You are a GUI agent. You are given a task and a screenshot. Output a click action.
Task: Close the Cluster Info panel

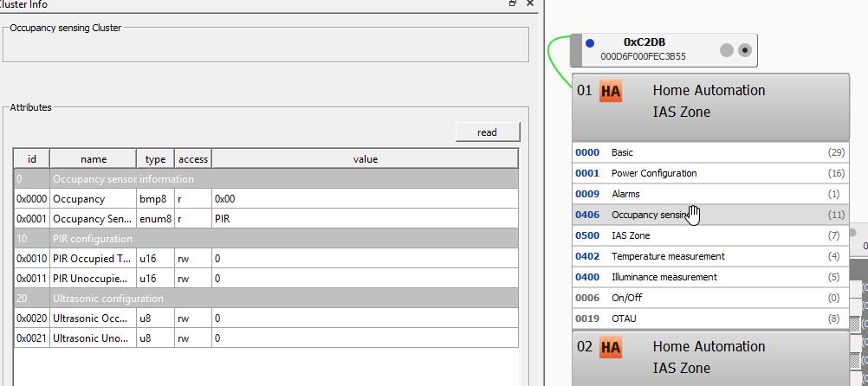[530, 3]
